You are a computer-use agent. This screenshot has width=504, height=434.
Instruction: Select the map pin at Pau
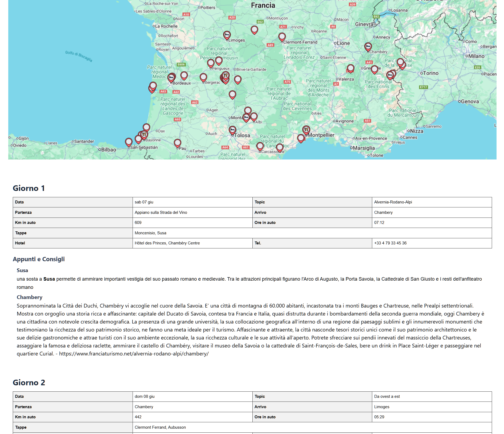pos(178,143)
